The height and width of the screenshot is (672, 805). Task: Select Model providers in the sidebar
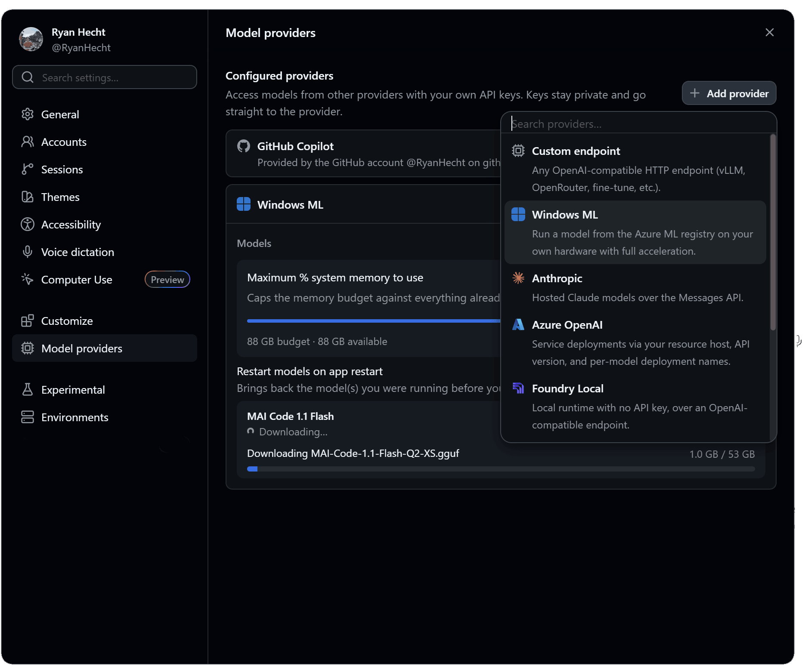pos(105,348)
